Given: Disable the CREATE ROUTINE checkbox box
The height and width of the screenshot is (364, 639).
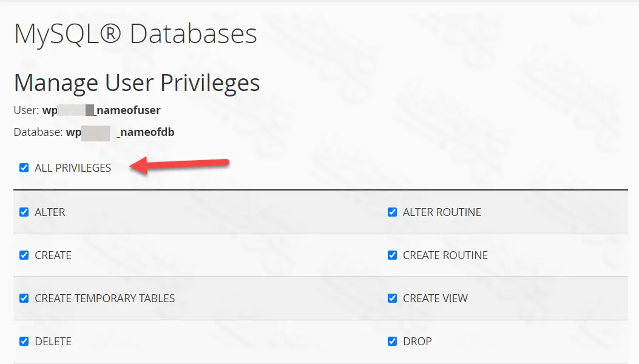Looking at the screenshot, I should [x=393, y=255].
